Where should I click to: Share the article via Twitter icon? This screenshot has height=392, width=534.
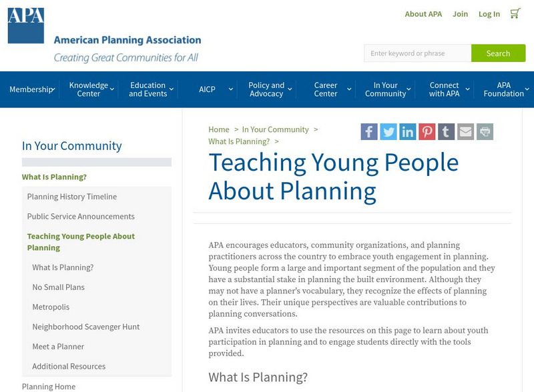tap(388, 131)
